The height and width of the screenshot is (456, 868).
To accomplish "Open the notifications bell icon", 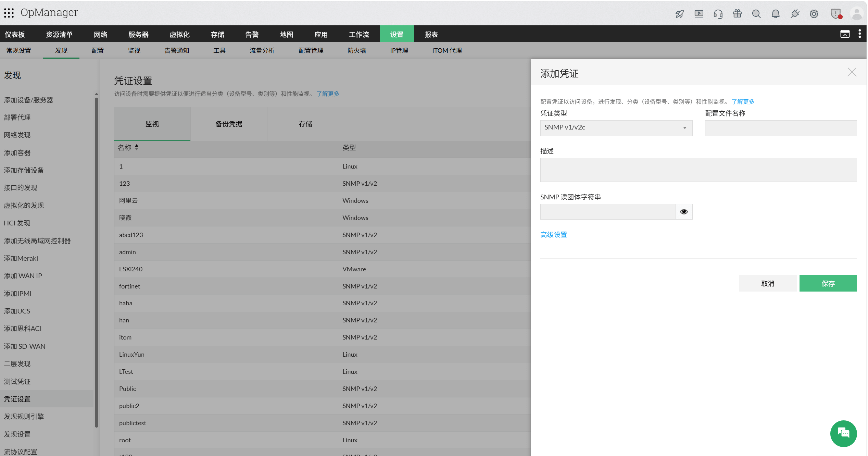I will [x=776, y=14].
